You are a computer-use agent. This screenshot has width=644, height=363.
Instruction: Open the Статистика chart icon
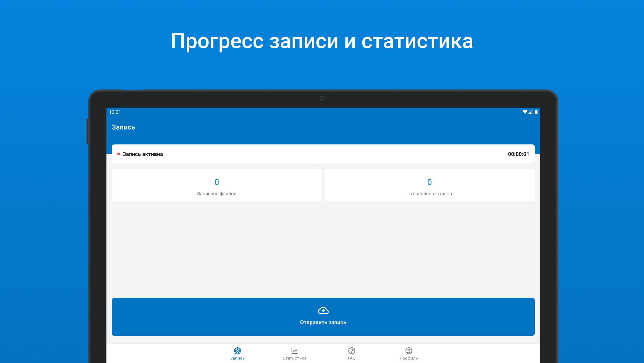point(294,351)
